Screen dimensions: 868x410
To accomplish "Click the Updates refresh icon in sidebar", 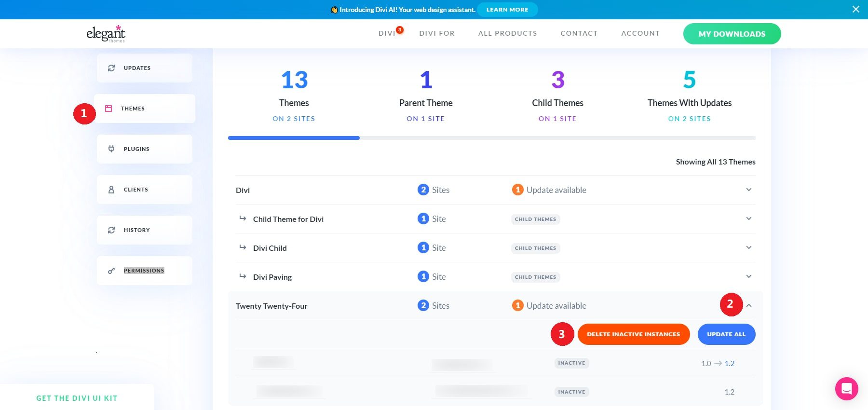I will (111, 68).
